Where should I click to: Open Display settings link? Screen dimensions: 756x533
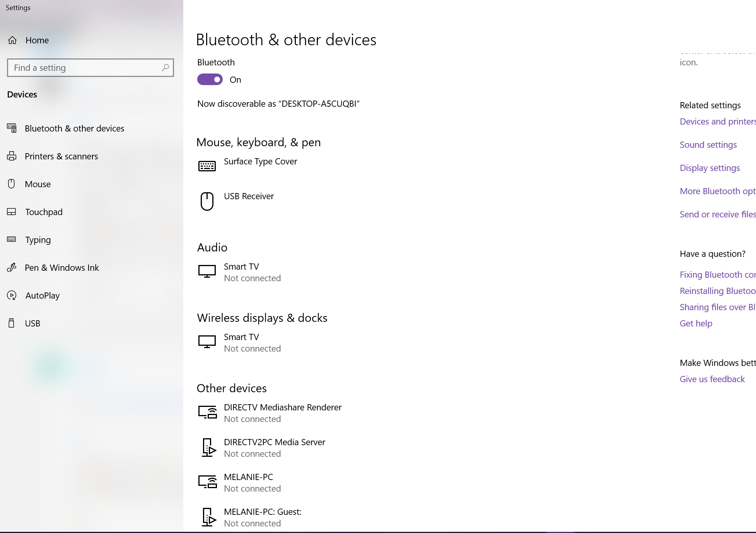click(710, 168)
